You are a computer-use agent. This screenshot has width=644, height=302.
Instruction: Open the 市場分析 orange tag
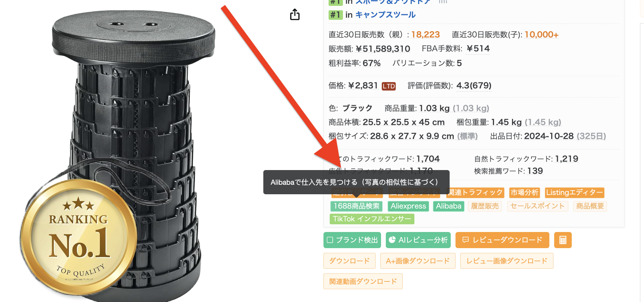[x=524, y=193]
